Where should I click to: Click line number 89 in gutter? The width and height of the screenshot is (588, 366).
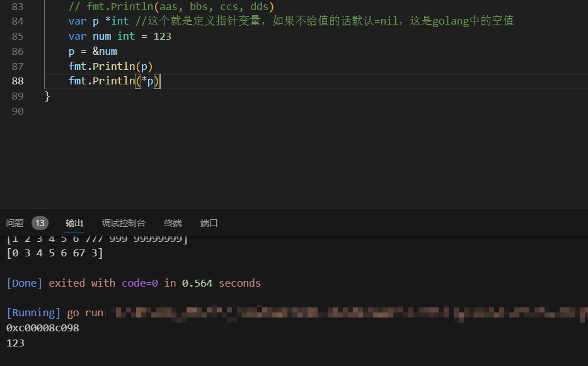(x=18, y=96)
